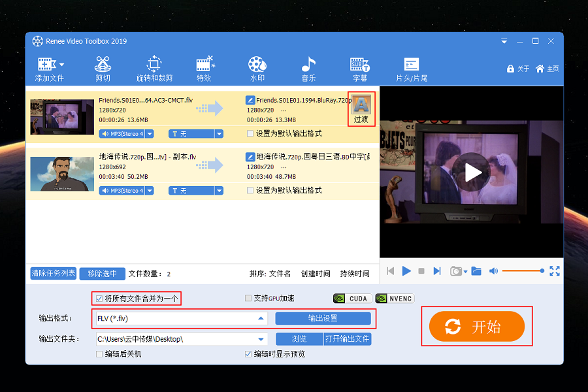Expand the 输出文件夹 path dropdown
Image resolution: width=588 pixels, height=392 pixels.
[x=261, y=339]
